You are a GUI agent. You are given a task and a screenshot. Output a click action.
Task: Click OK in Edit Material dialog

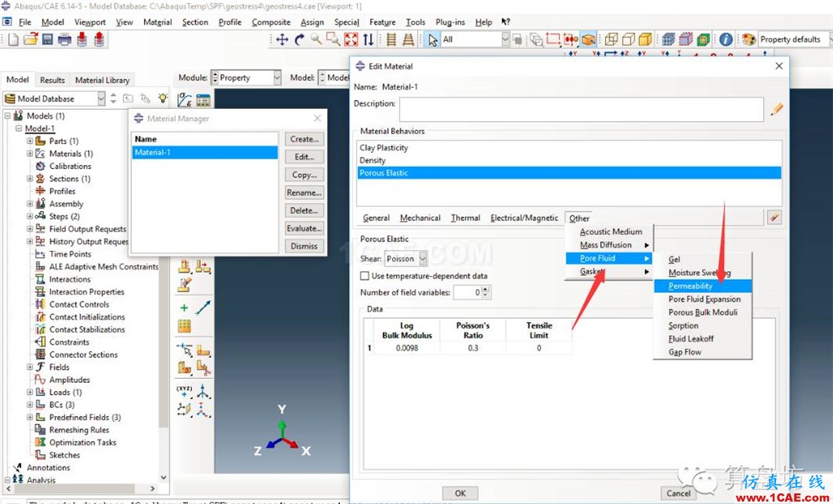(x=460, y=493)
